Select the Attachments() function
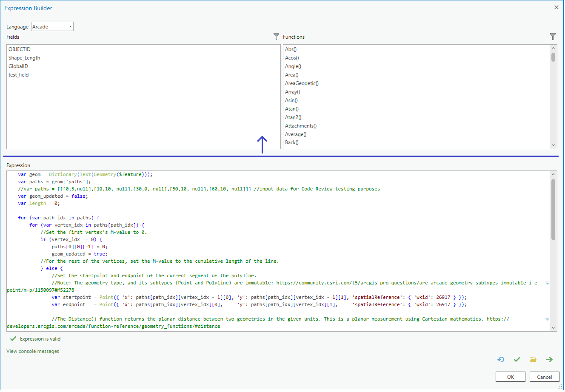This screenshot has width=565, height=392. point(301,126)
